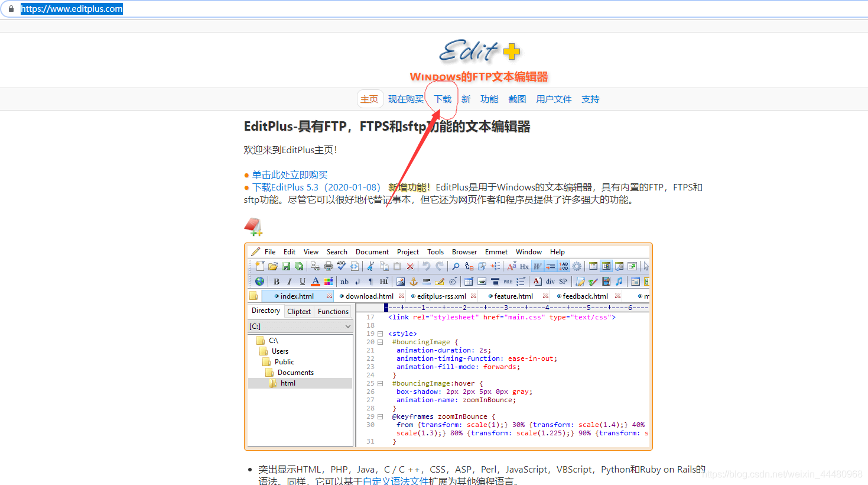Viewport: 868px width, 485px height.
Task: Click the Hx hex viewer icon
Action: tap(524, 267)
